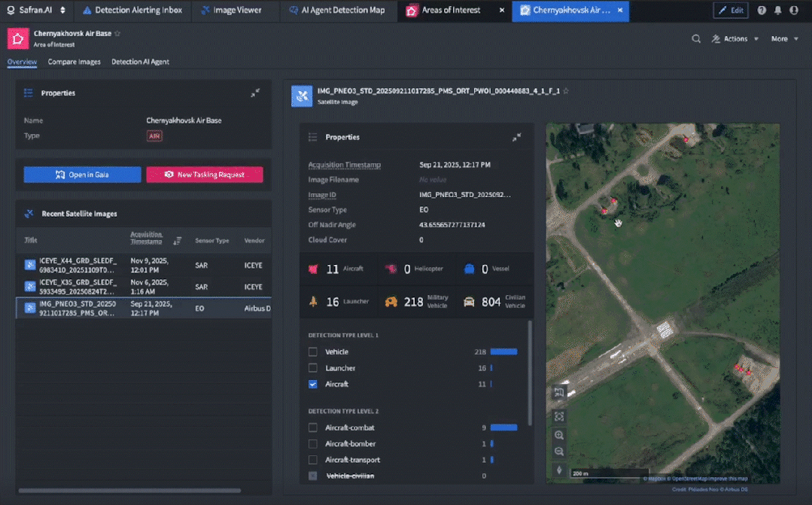
Task: Click the detection list vertical scrollbar
Action: pos(529,373)
